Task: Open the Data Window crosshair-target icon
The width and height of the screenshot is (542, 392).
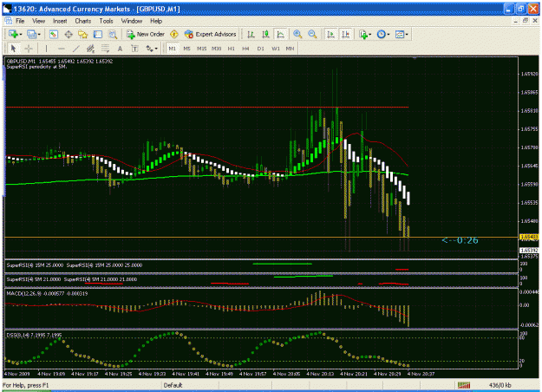Action: coord(69,34)
